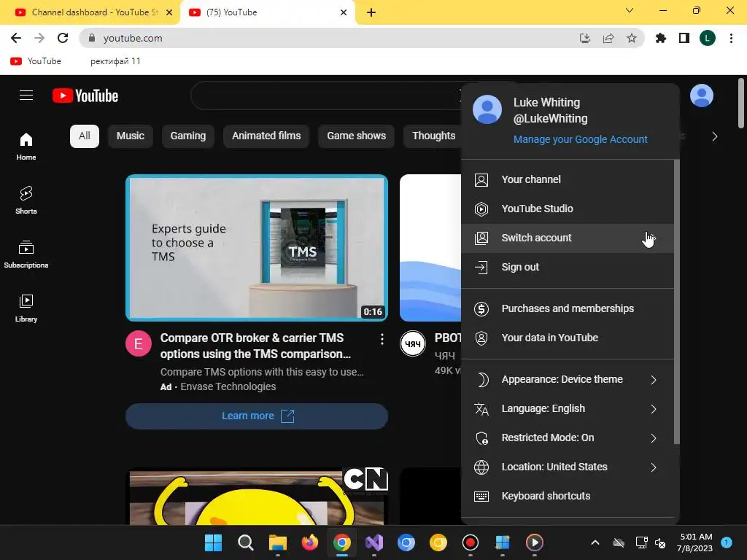Open Purchases and memberships
Viewport: 747px width, 560px height.
pos(568,308)
